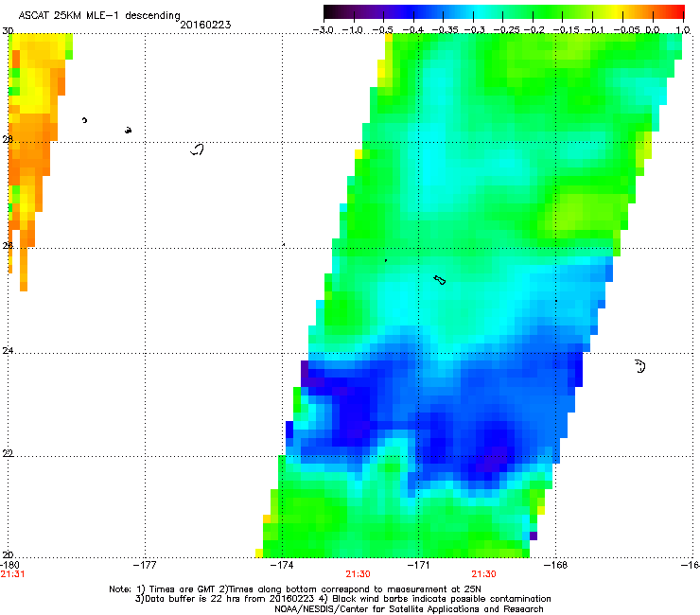Click the latitude label 20
Screen dimensions: 700x615
(x=8, y=554)
